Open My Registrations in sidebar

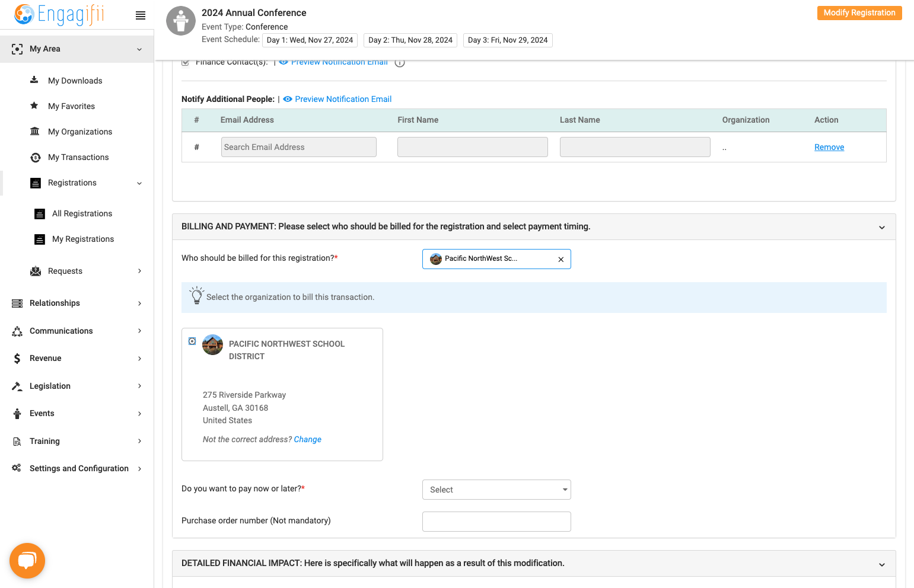[83, 239]
